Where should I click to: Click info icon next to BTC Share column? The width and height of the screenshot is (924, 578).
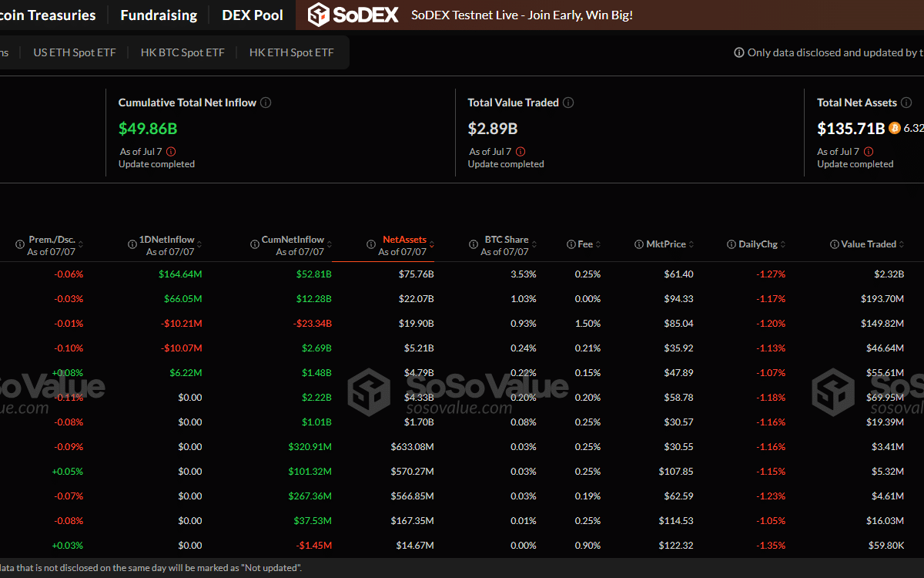pyautogui.click(x=474, y=244)
